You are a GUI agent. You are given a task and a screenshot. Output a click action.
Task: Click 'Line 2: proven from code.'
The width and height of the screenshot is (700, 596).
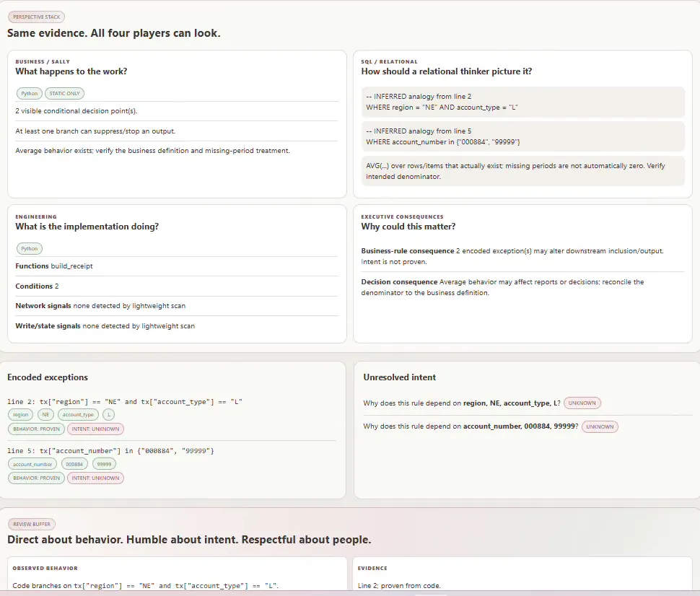[x=399, y=586]
